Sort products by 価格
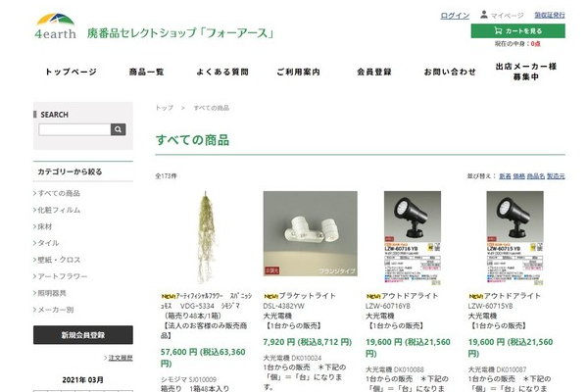Image resolution: width=588 pixels, height=392 pixels. (x=518, y=176)
